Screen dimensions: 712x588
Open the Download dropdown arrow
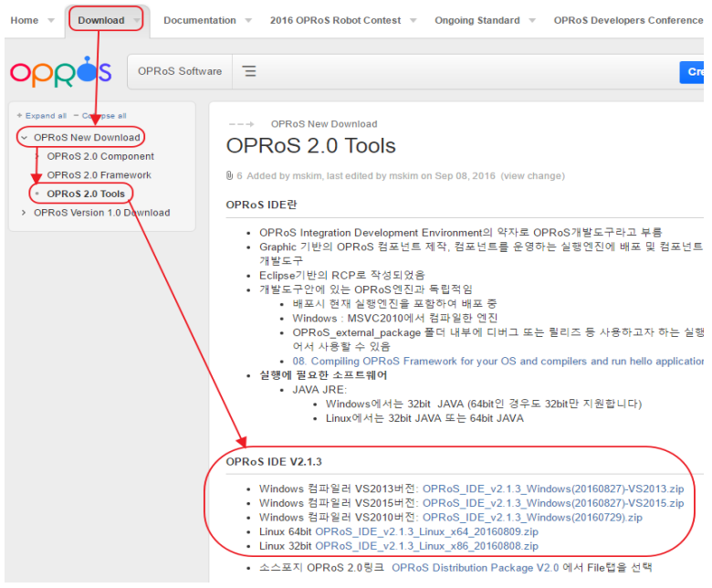(136, 20)
